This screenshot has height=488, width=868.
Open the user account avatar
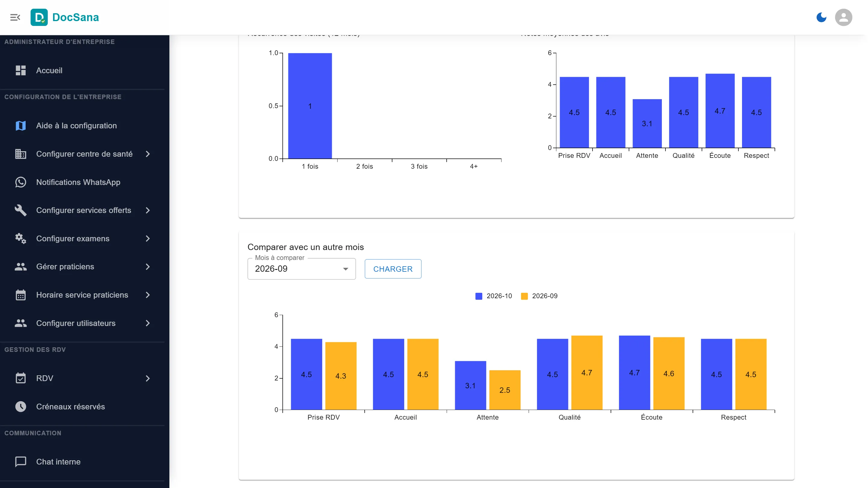(843, 17)
